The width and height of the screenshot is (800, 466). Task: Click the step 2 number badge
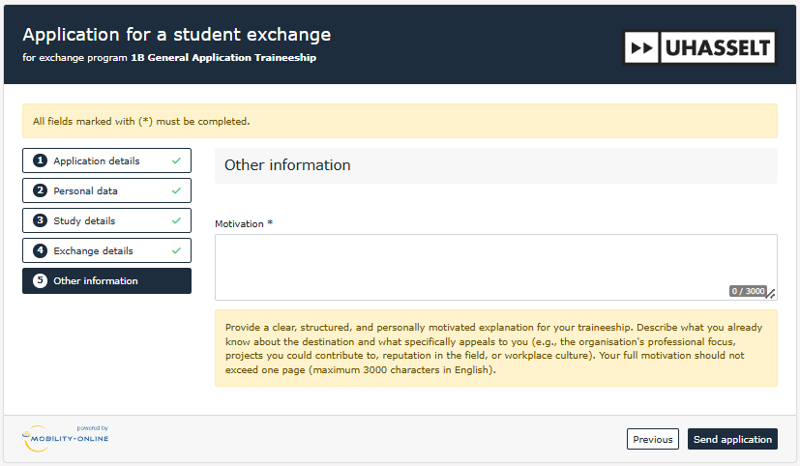40,191
